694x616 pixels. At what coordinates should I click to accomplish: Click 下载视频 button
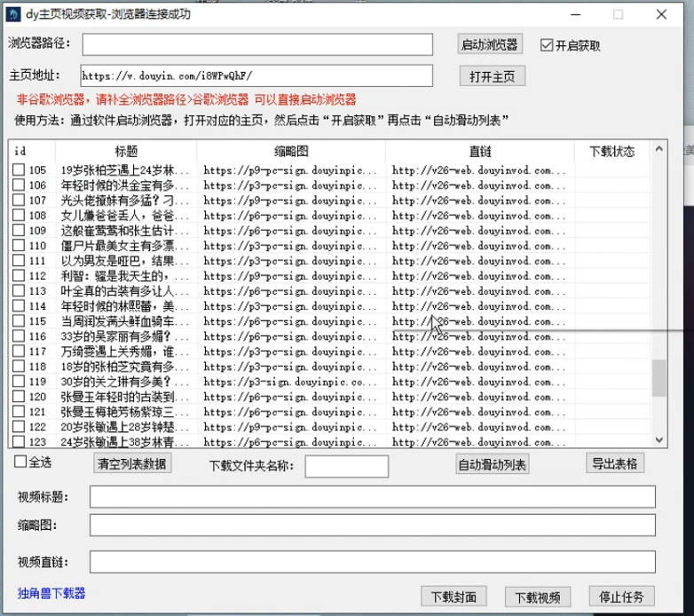(537, 596)
